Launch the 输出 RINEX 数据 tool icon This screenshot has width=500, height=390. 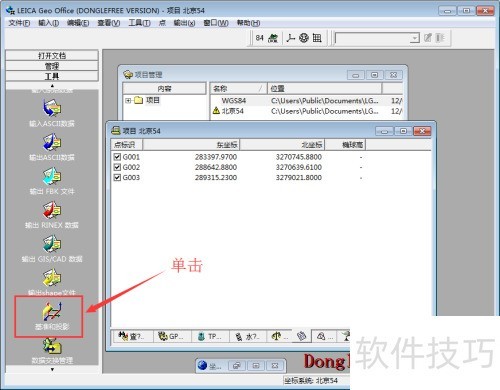[x=52, y=210]
